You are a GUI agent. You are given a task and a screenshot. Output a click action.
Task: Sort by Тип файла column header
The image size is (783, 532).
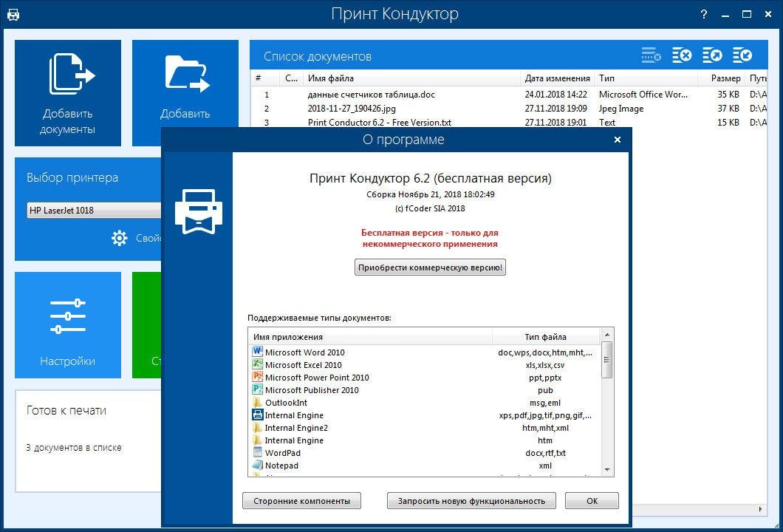point(546,337)
